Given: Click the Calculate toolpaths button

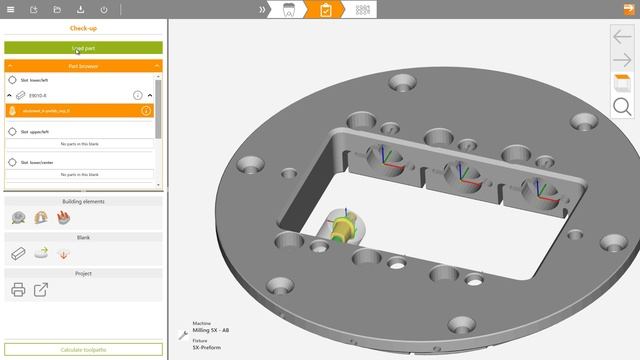Looking at the screenshot, I should tap(83, 350).
